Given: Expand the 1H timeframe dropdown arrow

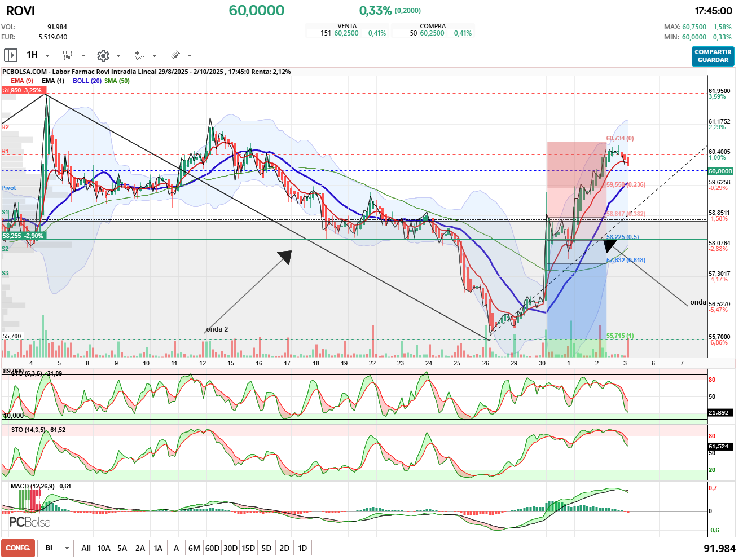Looking at the screenshot, I should (47, 56).
